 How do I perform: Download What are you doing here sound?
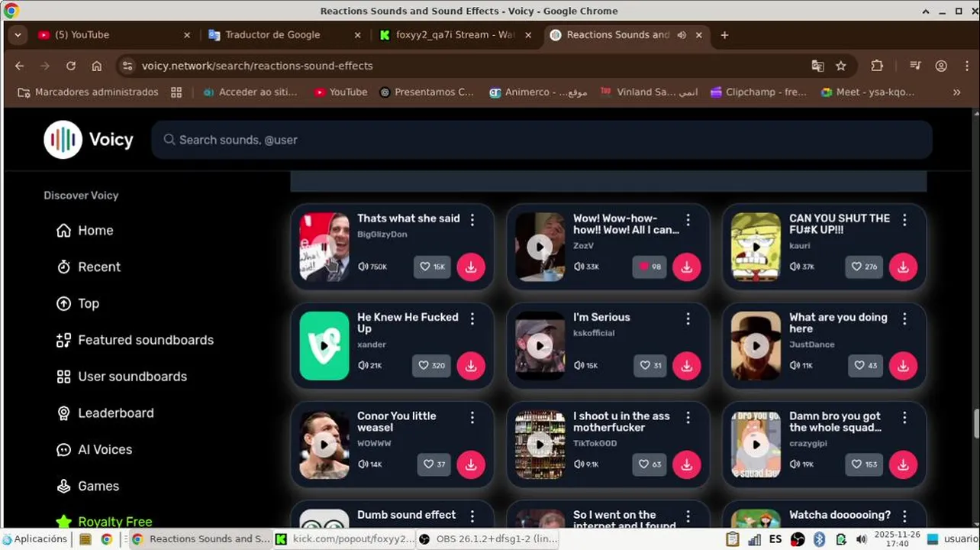coord(903,365)
